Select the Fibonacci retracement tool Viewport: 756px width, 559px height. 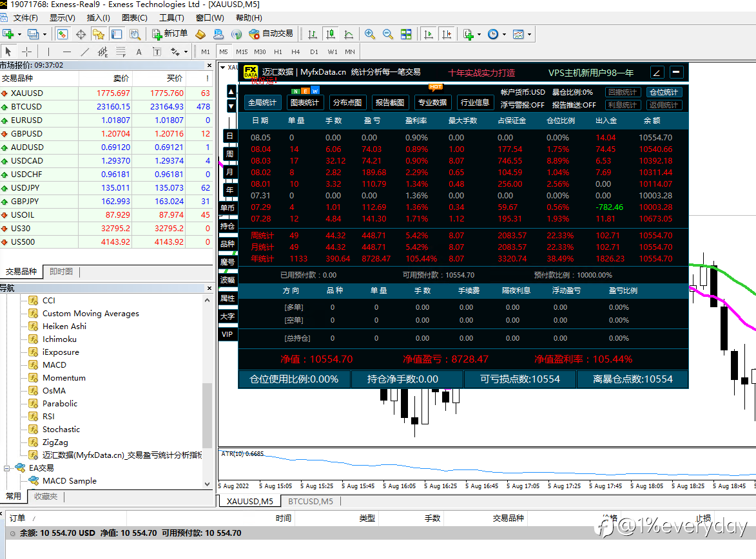(x=121, y=52)
